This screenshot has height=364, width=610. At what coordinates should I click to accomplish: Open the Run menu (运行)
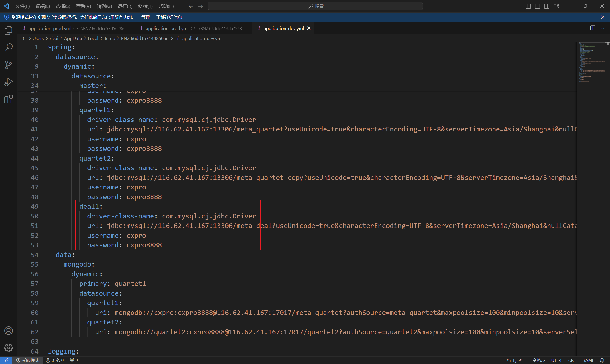tap(125, 6)
